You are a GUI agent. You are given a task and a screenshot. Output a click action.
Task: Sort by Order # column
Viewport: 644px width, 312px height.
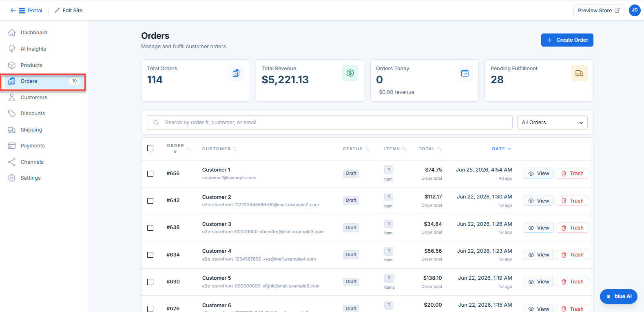(x=179, y=149)
